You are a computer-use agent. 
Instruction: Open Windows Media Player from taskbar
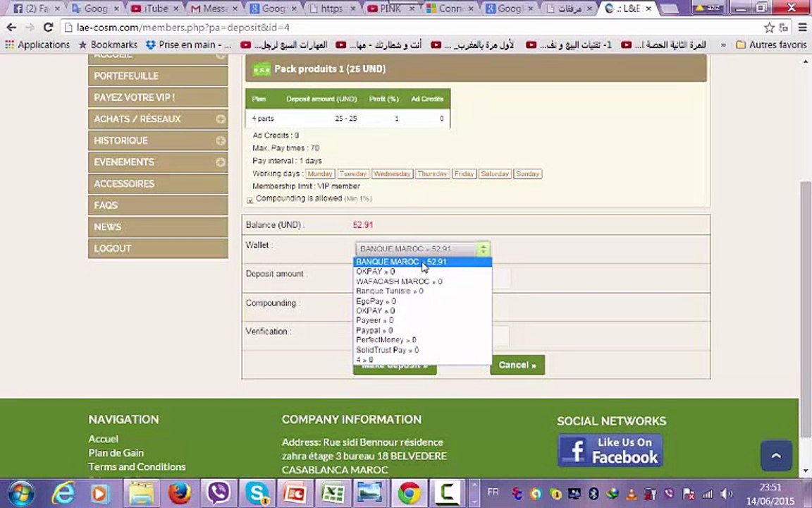tap(100, 493)
